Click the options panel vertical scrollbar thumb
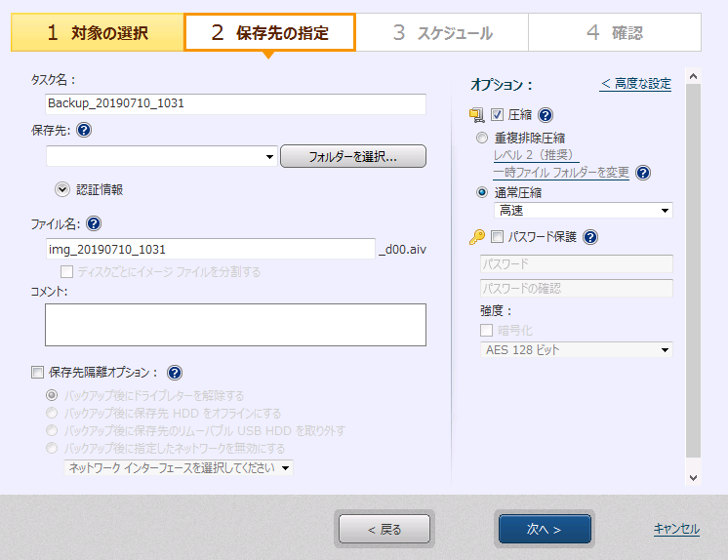The image size is (728, 560). point(693,270)
